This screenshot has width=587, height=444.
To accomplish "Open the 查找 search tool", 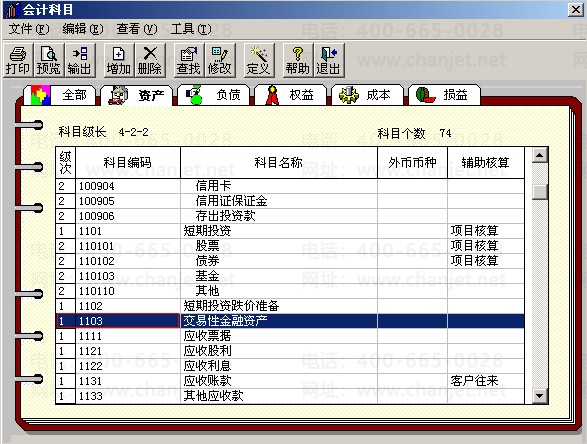I will coord(189,60).
